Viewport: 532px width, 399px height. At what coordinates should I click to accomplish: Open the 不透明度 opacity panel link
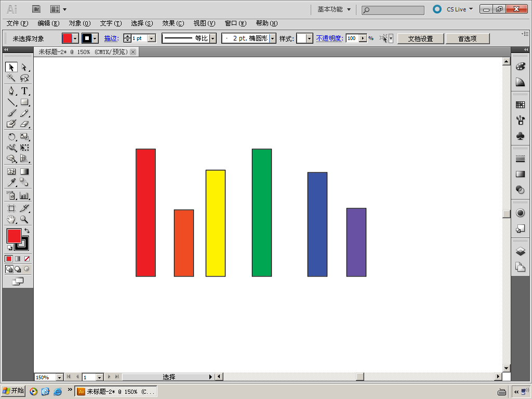[x=329, y=38]
